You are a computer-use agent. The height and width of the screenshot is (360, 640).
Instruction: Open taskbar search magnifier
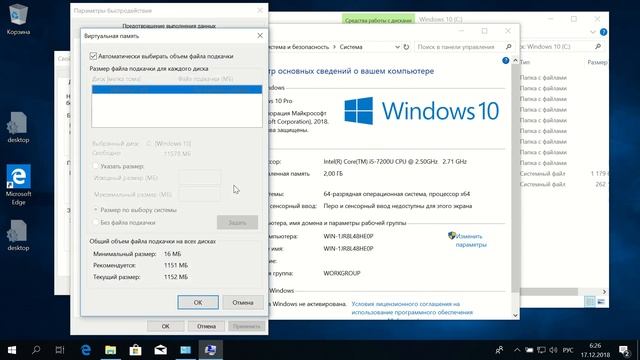[36, 350]
